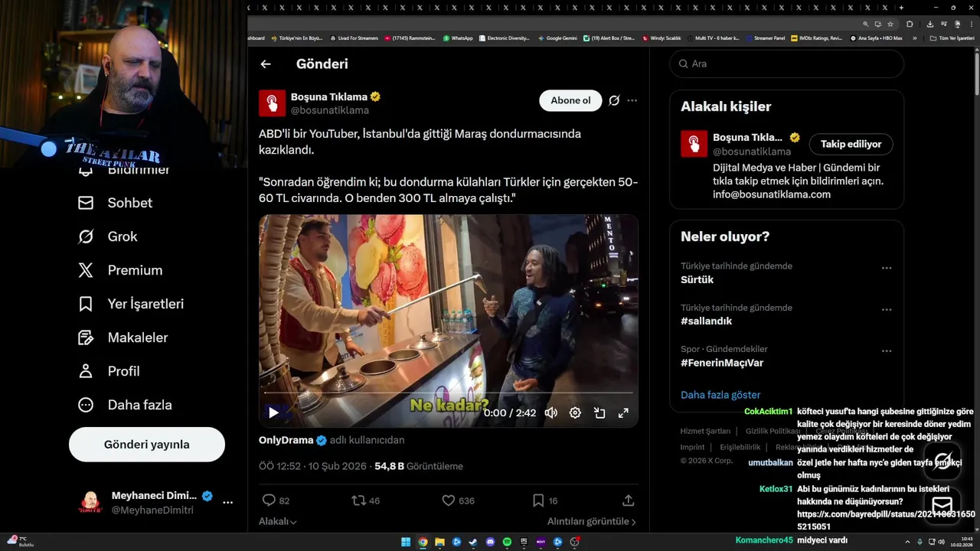The height and width of the screenshot is (551, 980).
Task: Open the #FenerinMaçıVar trending topic
Action: click(x=722, y=363)
